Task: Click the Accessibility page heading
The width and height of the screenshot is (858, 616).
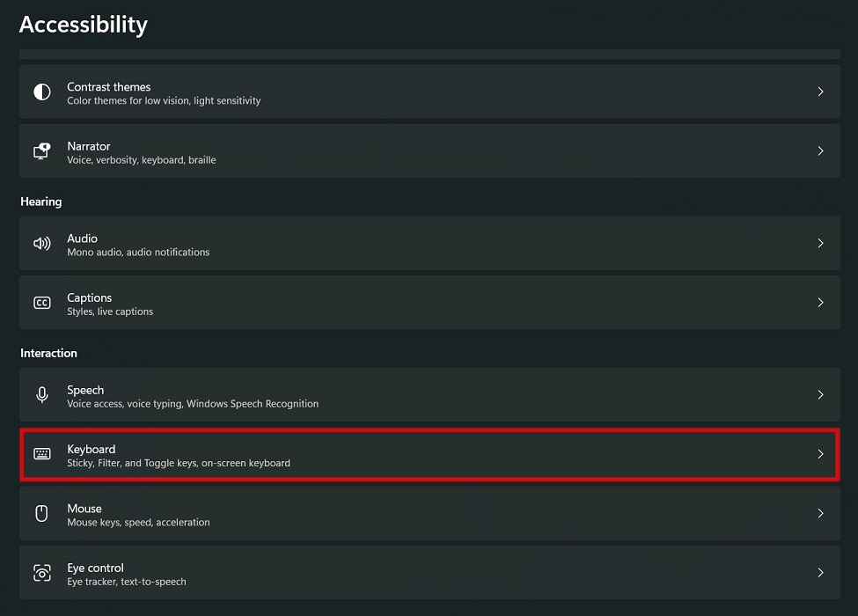Action: coord(84,25)
